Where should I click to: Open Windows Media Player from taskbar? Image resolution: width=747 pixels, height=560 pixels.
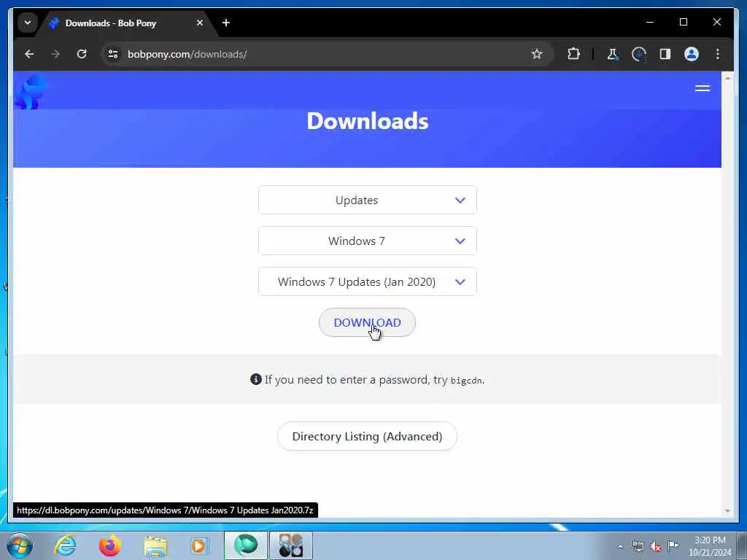199,545
